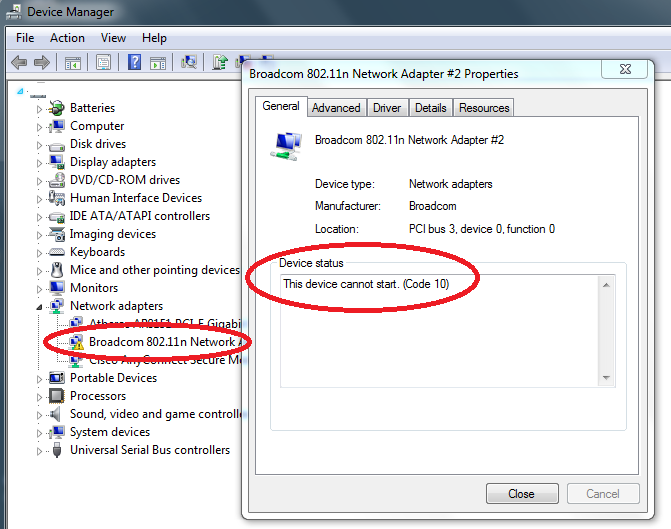Image resolution: width=671 pixels, height=529 pixels.
Task: Select Broadcom 802.11n Network Adapter tree item
Action: coord(165,342)
